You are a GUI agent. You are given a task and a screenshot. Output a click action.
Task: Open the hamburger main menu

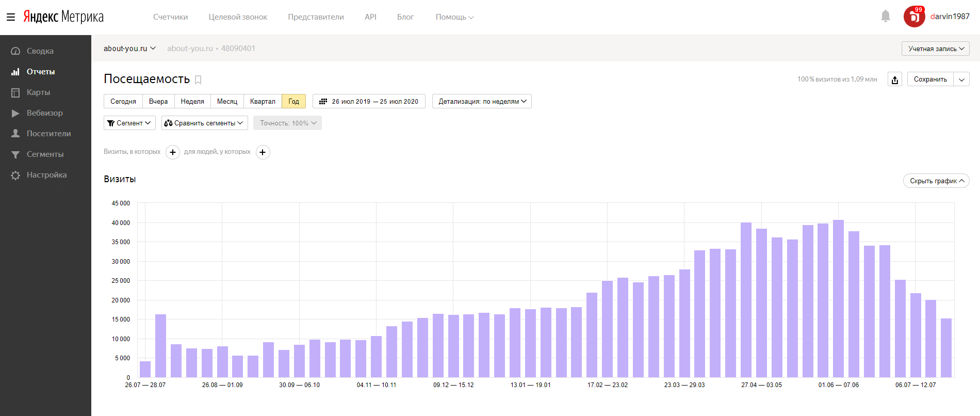10,17
